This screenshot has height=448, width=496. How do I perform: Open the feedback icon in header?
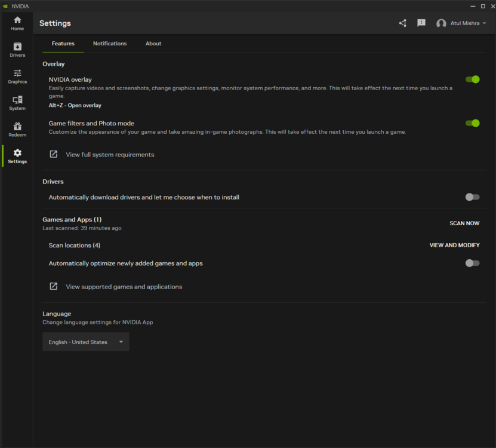click(x=421, y=23)
